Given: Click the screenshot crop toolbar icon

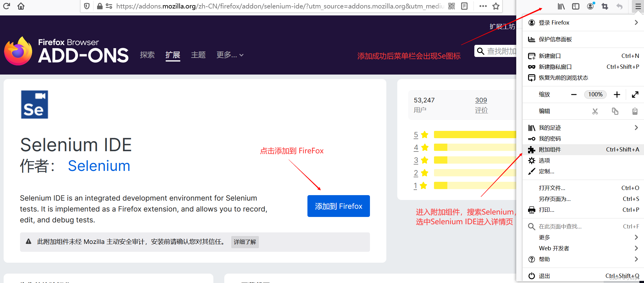Looking at the screenshot, I should pyautogui.click(x=605, y=6).
